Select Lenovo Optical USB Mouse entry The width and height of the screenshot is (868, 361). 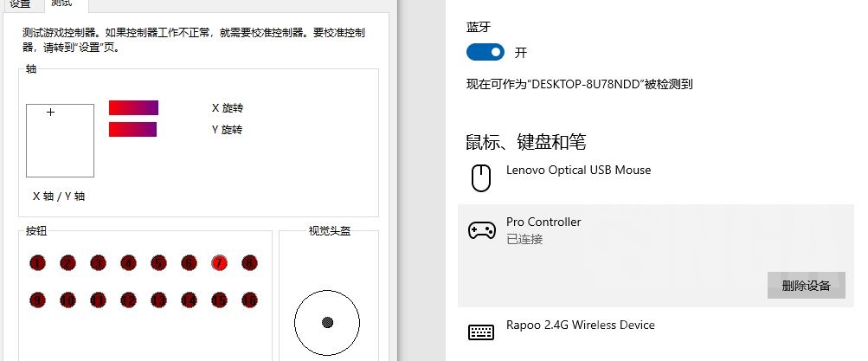pos(656,178)
